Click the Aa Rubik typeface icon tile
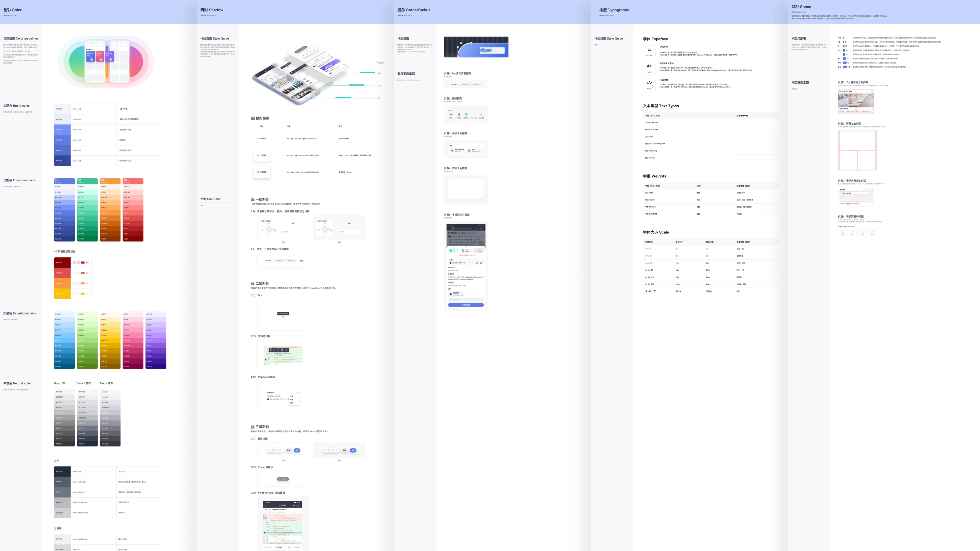The image size is (980, 551). [649, 68]
